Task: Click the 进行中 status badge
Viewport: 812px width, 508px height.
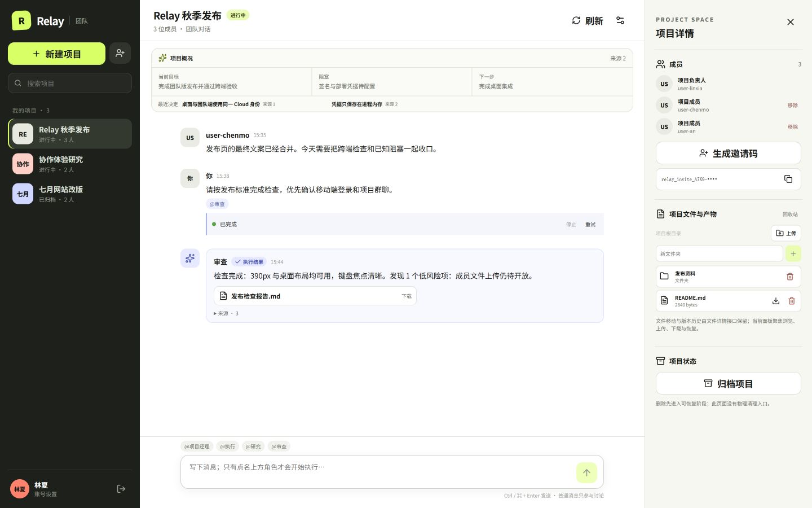Action: click(238, 15)
